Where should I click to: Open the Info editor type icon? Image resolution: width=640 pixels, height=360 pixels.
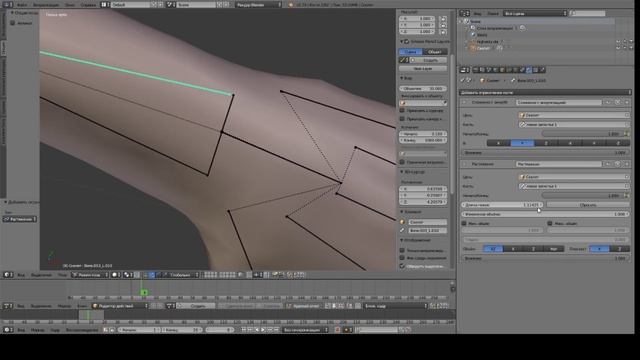tap(8, 4)
